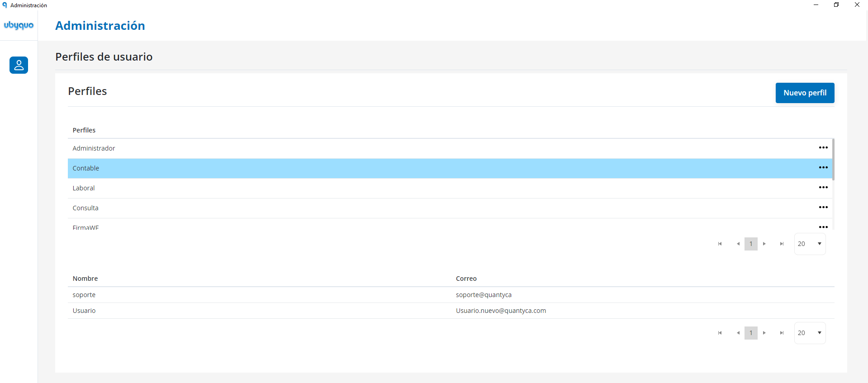
Task: Open options menu for Contable profile
Action: pos(823,168)
